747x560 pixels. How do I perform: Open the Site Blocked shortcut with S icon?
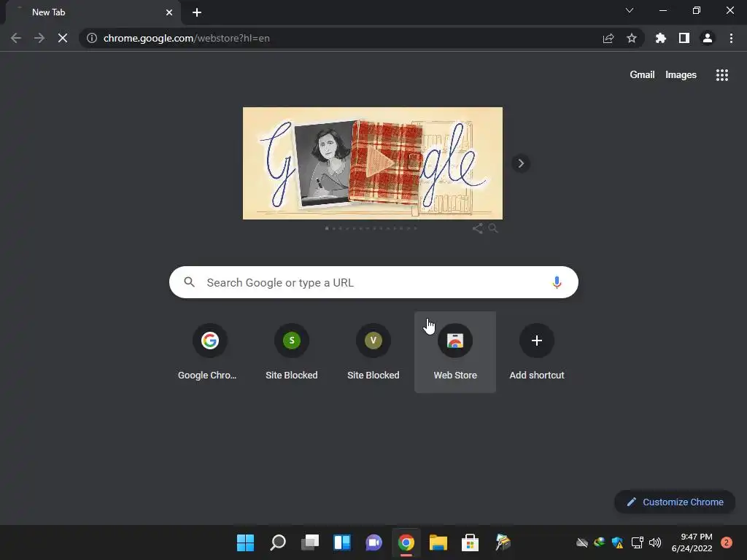click(x=292, y=351)
